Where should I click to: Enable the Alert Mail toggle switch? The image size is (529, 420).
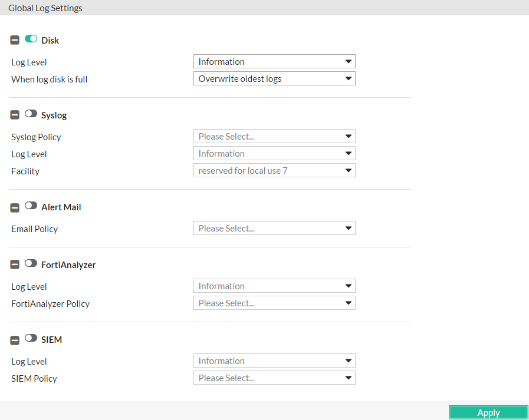tap(31, 205)
